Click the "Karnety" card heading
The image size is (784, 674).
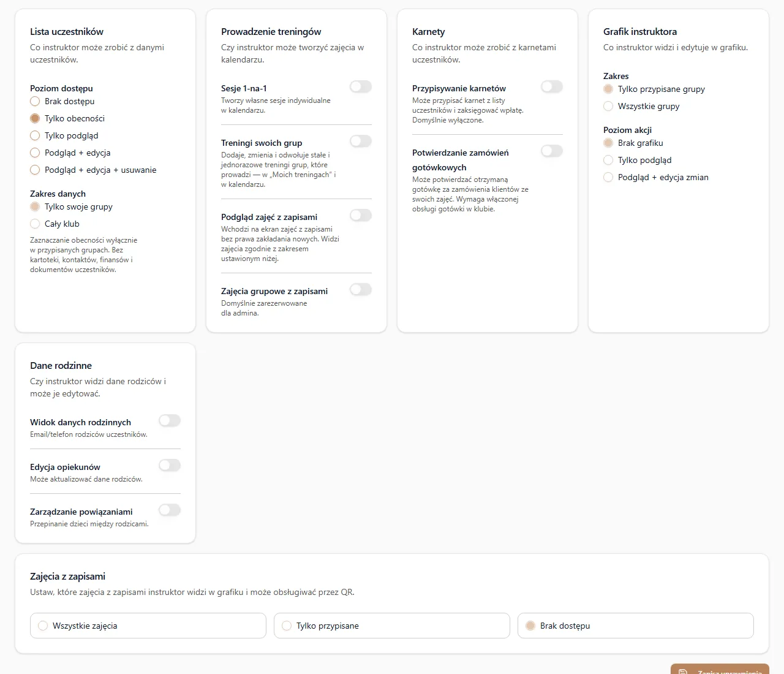click(429, 32)
